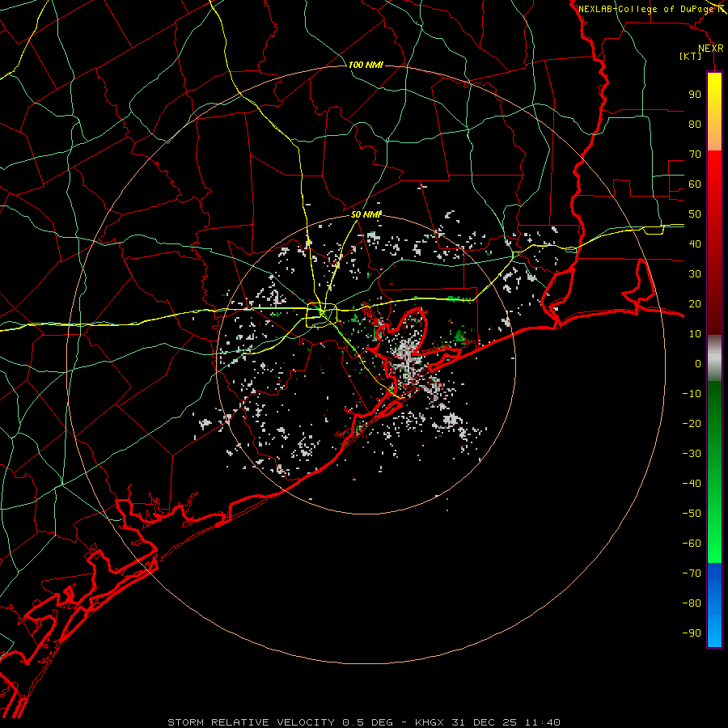Click the 90 value on velocity scale
The image size is (728, 728).
coord(695,95)
